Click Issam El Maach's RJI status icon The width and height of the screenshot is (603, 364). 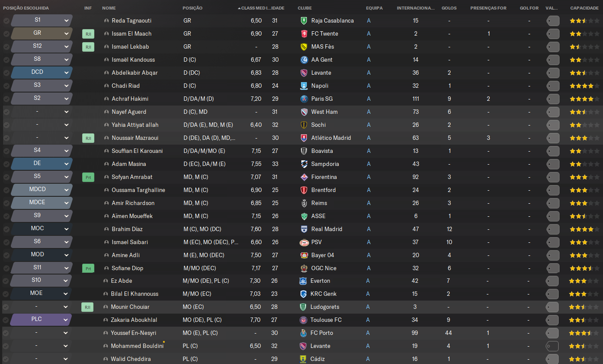coord(88,34)
